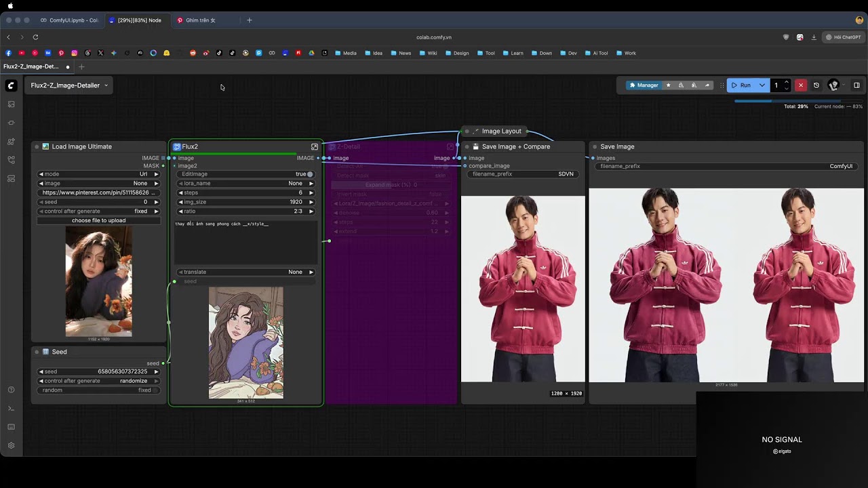
Task: Collapse the Save Image node dot
Action: click(x=595, y=146)
